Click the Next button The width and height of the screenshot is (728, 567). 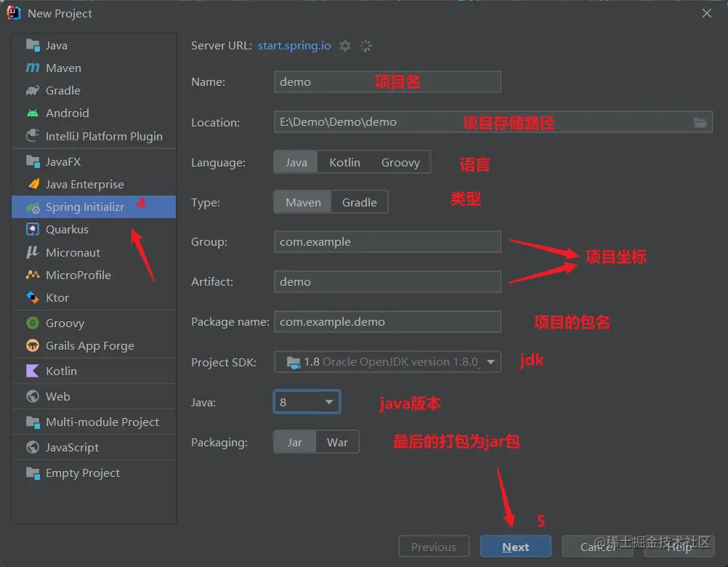tap(515, 547)
